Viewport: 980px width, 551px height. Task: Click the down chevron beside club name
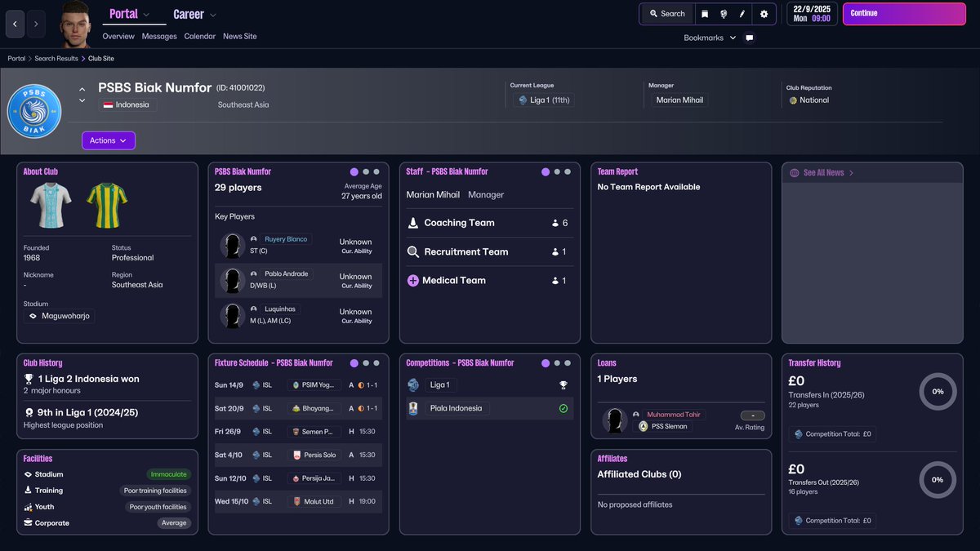[82, 101]
